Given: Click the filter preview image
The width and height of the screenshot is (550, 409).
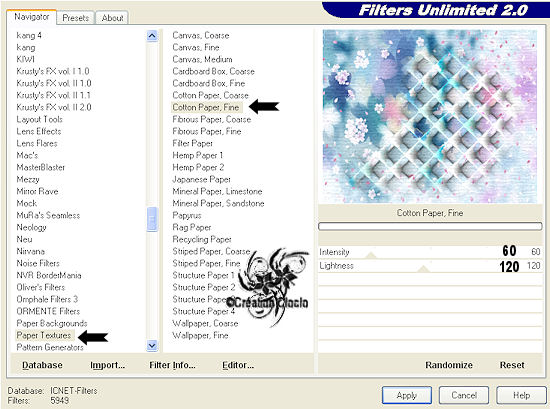Looking at the screenshot, I should [x=430, y=116].
